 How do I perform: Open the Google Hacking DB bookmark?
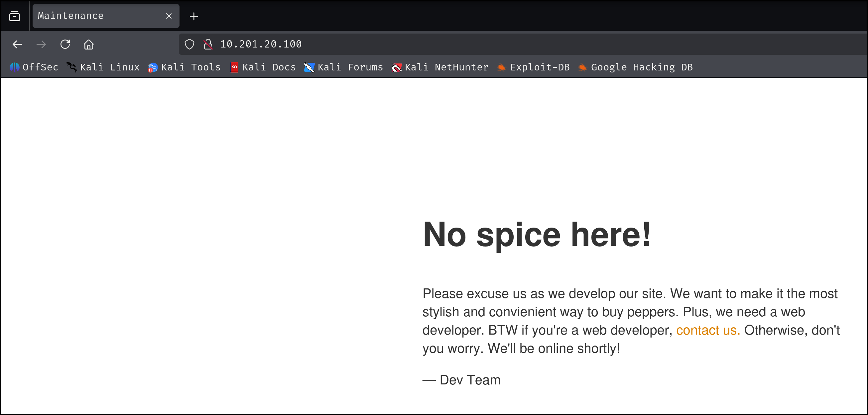coord(636,67)
